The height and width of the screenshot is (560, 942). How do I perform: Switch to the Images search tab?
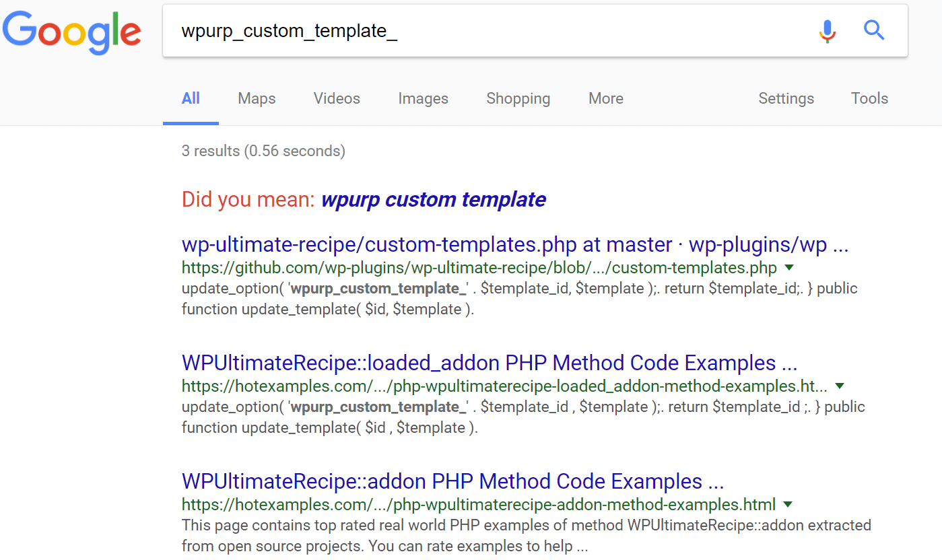tap(423, 98)
